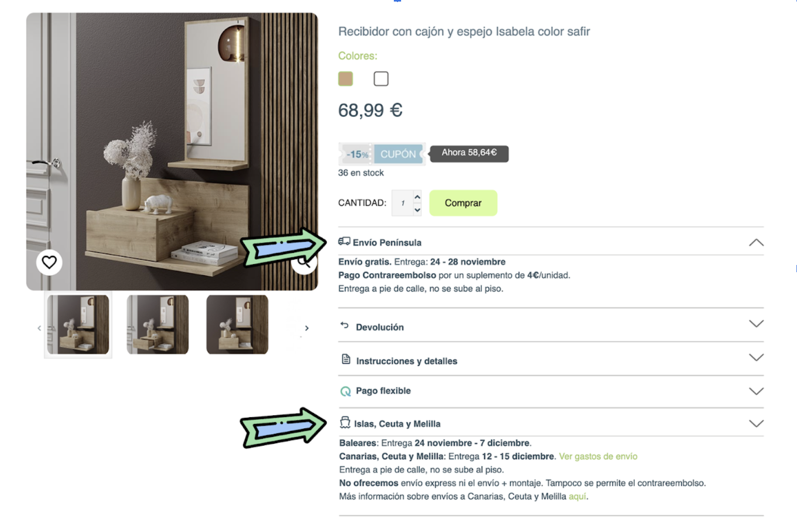Show previous thumbnails with left arrow

click(x=39, y=328)
